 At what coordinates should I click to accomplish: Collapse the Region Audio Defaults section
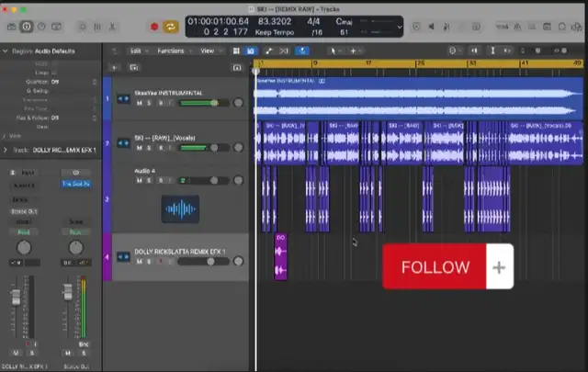click(5, 51)
